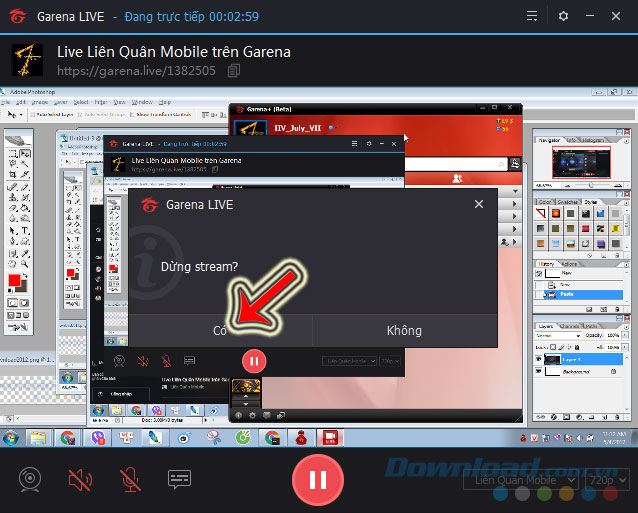The image size is (638, 513).
Task: Confirm stopping the stream with Có
Action: (220, 330)
